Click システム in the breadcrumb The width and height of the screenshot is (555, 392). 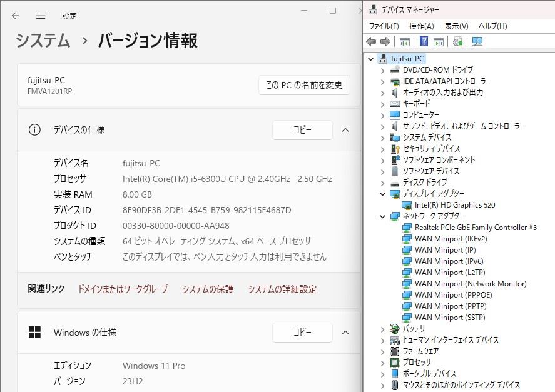click(x=43, y=40)
